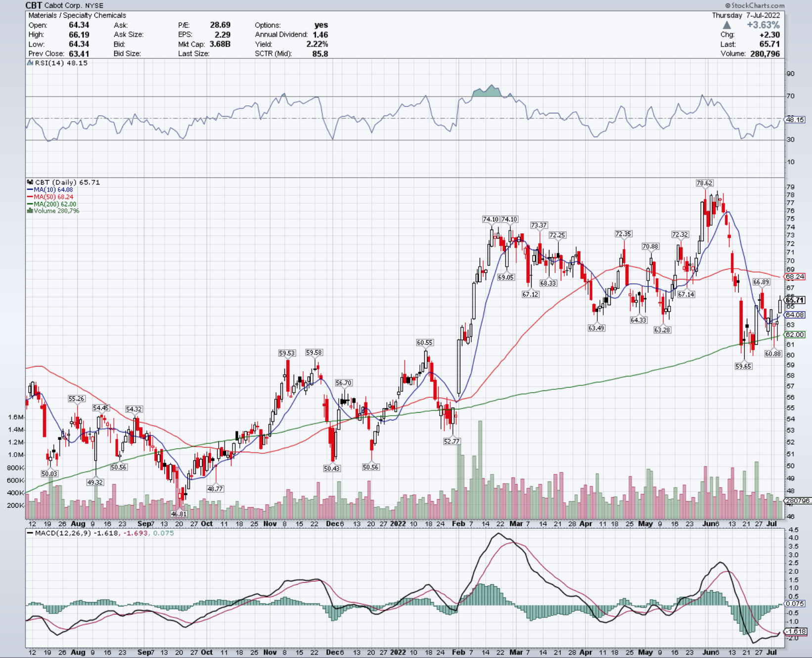812x658 pixels.
Task: Click the 70 overbought level on RSI axis
Action: pyautogui.click(x=791, y=96)
